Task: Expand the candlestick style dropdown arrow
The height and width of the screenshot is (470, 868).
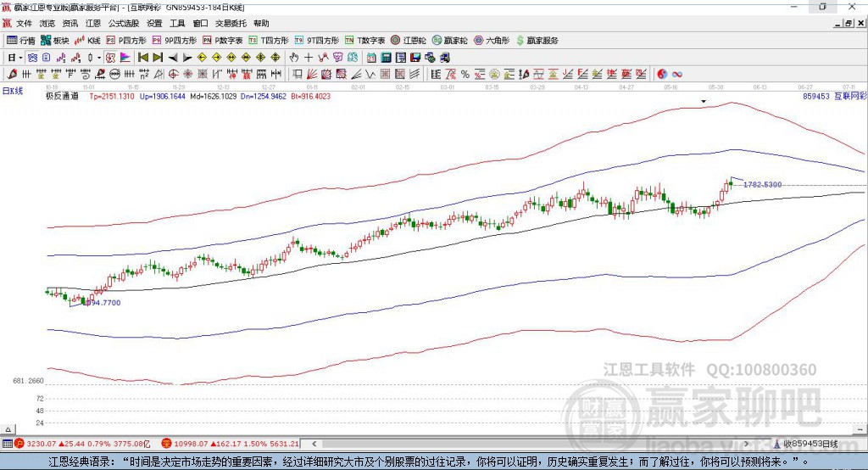Action: (99, 58)
